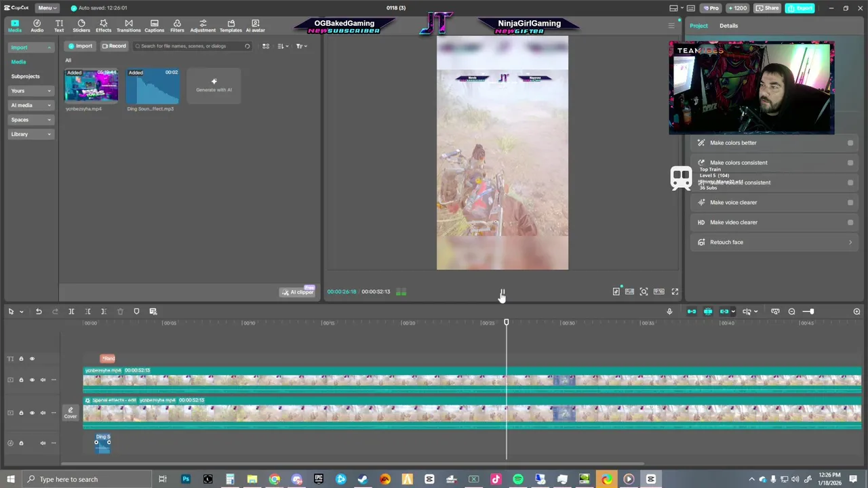Expand the Retouch face option
Screen dimensions: 868x488
850,242
